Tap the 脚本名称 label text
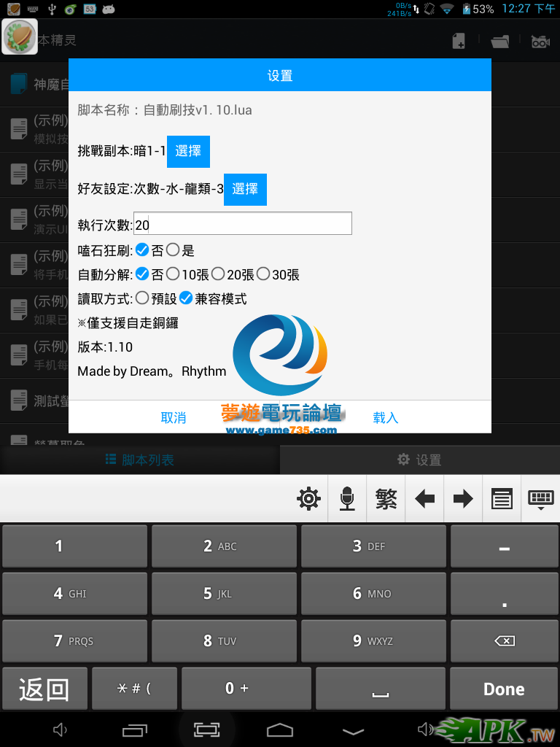Image resolution: width=560 pixels, height=747 pixels. [104, 110]
